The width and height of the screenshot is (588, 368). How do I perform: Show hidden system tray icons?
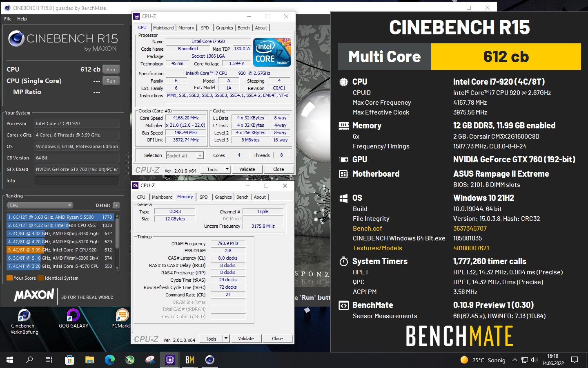coord(514,360)
